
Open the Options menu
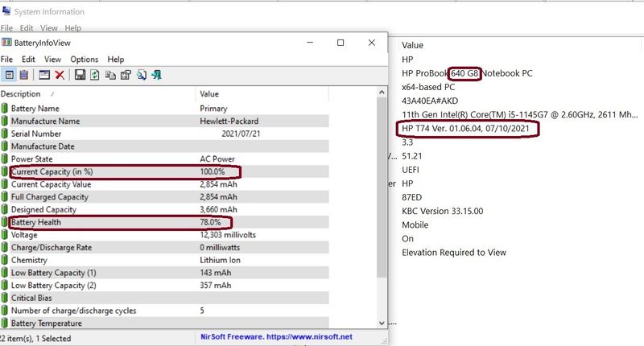coord(85,59)
